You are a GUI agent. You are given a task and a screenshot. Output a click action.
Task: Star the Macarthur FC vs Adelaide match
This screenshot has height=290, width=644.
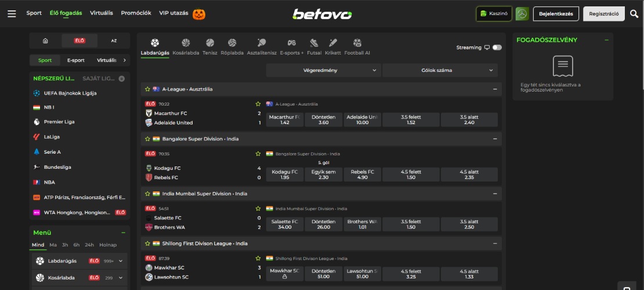(x=258, y=104)
